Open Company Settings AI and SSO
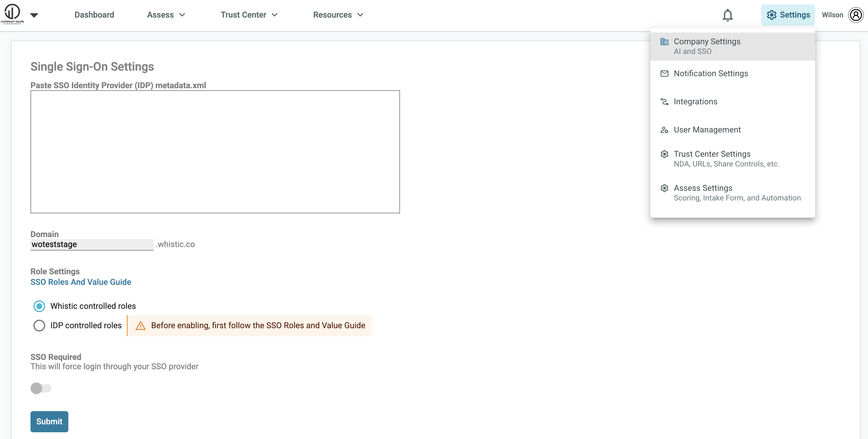 [733, 47]
